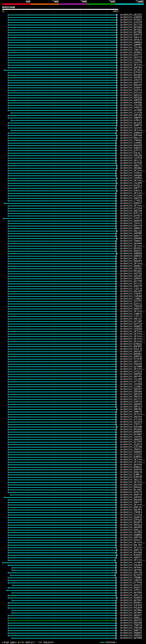Click the purple ~60% identity legend segment

point(73,4)
